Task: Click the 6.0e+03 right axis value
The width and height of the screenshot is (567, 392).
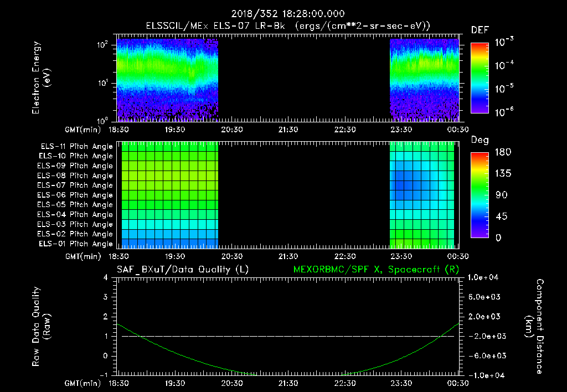Action: point(484,297)
